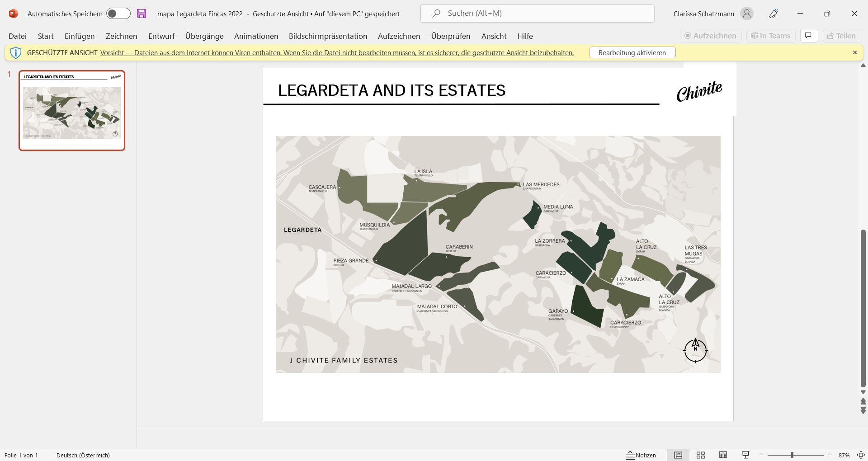Click the compass north icon on map
Image resolution: width=868 pixels, height=461 pixels.
[695, 350]
